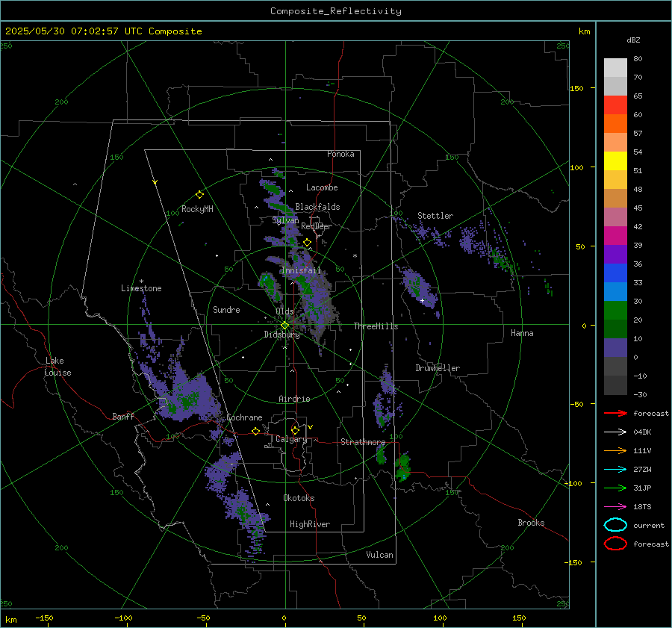The image size is (672, 628).
Task: Click the Lacombe map label
Action: pos(322,187)
